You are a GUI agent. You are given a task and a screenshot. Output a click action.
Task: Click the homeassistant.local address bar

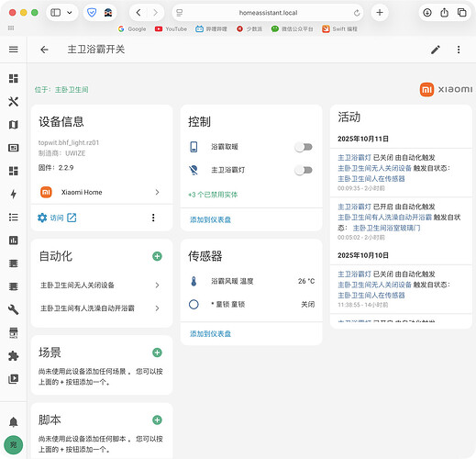(x=268, y=13)
